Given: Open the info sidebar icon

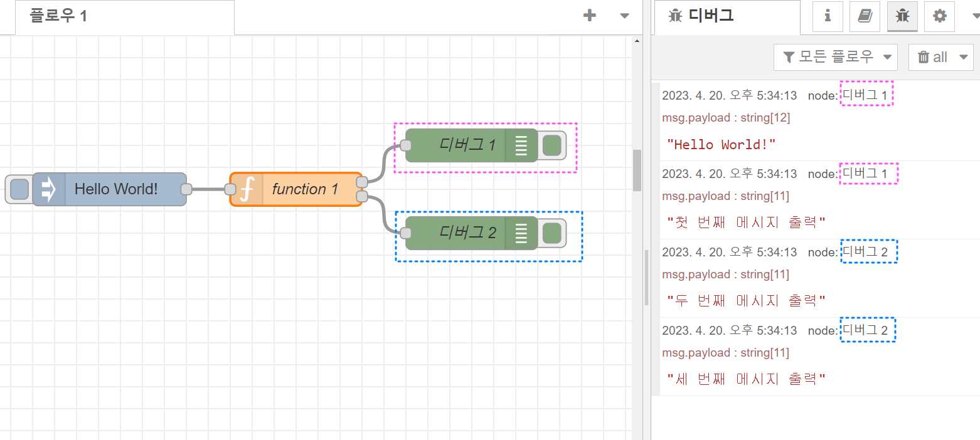Looking at the screenshot, I should (x=828, y=16).
